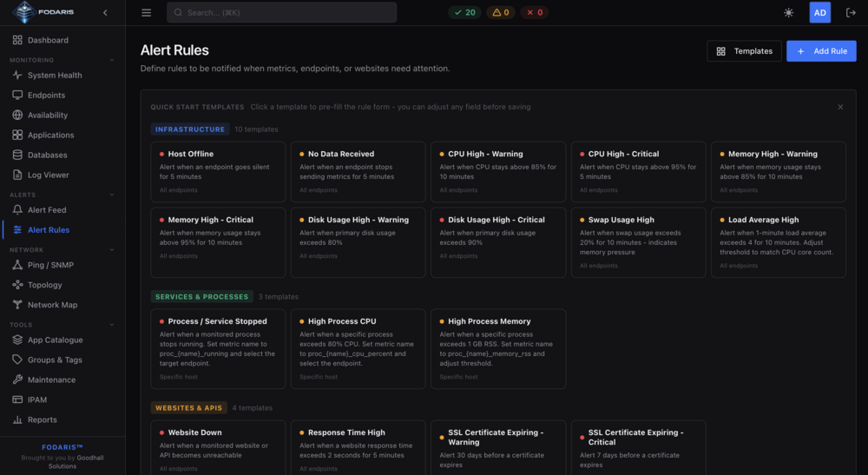The width and height of the screenshot is (868, 475).
Task: Select the High Process CPU template
Action: (358, 349)
